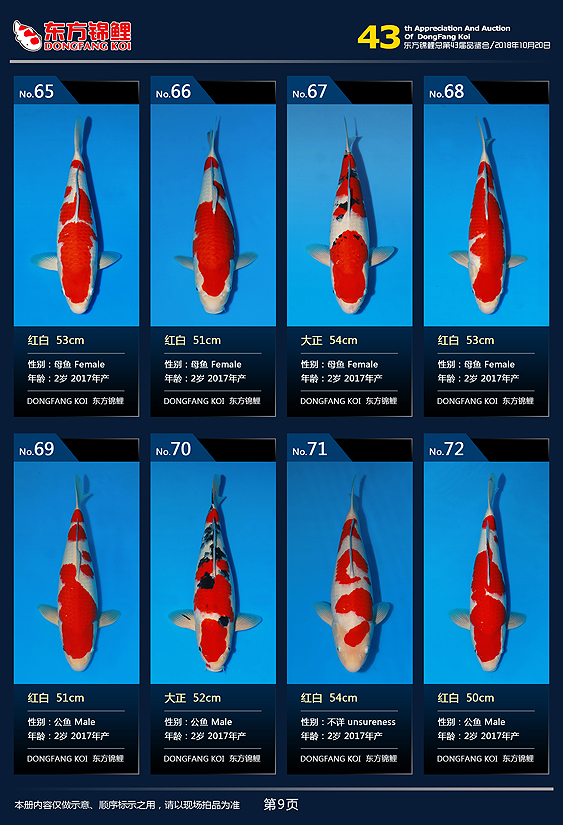Click the 大正 54cm title under No.67

pos(329,340)
